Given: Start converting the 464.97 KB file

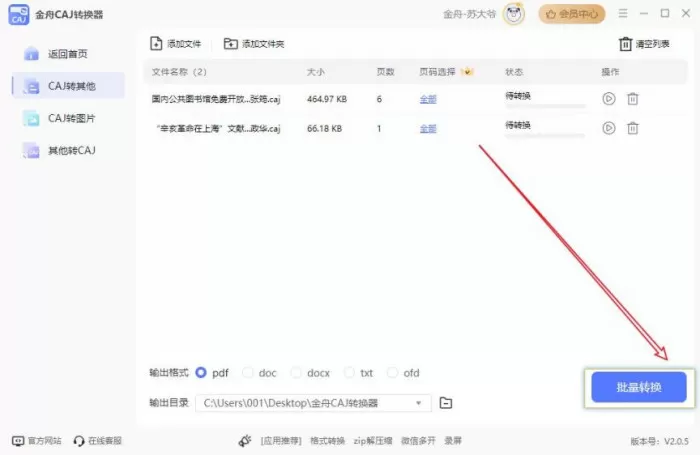Looking at the screenshot, I should point(608,99).
